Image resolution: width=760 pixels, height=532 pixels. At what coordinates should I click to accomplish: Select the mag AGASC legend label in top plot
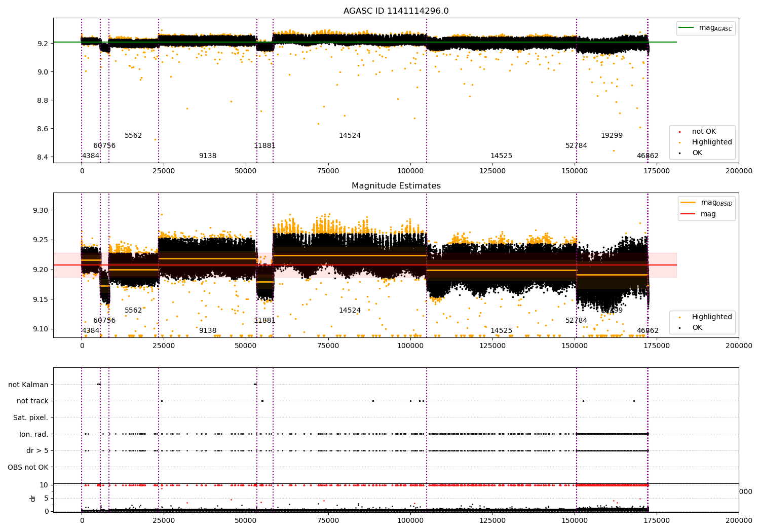pyautogui.click(x=715, y=28)
